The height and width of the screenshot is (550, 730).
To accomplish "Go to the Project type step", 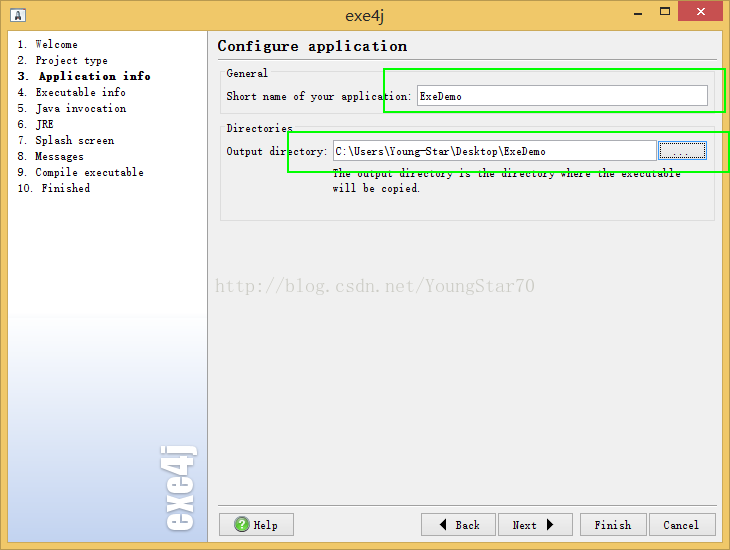I will (x=62, y=60).
